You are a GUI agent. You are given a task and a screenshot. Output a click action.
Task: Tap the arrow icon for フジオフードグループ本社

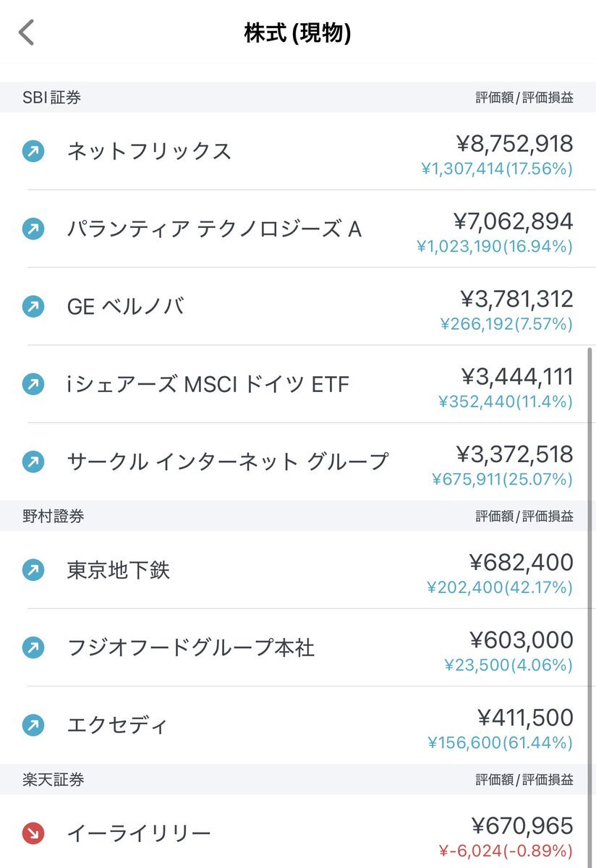tap(33, 648)
